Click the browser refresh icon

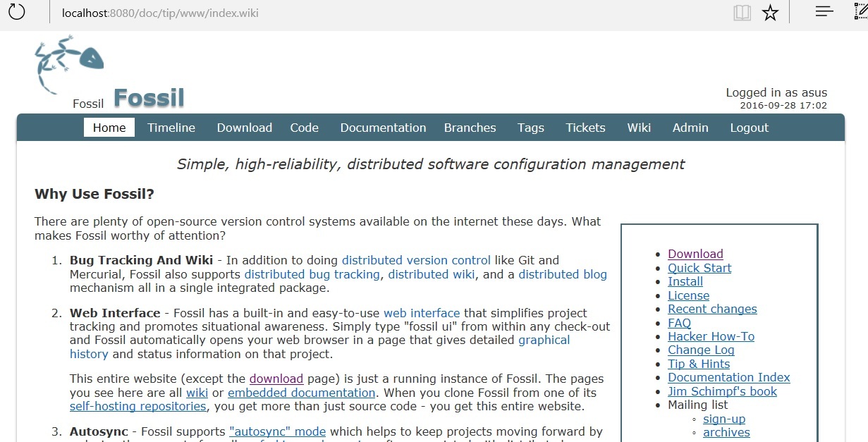[x=16, y=12]
